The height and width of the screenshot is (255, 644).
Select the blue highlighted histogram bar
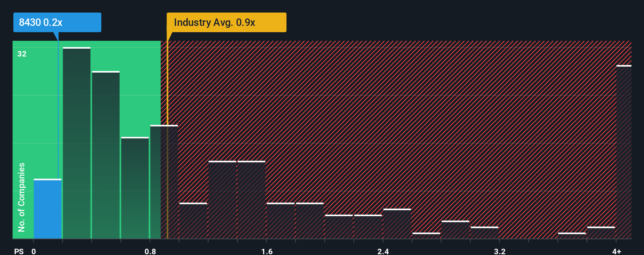[48, 209]
